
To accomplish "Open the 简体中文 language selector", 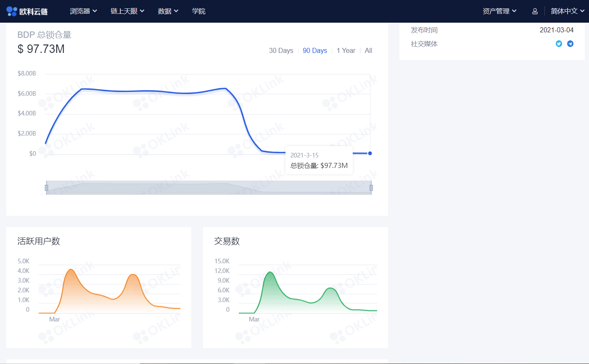I will coord(567,11).
